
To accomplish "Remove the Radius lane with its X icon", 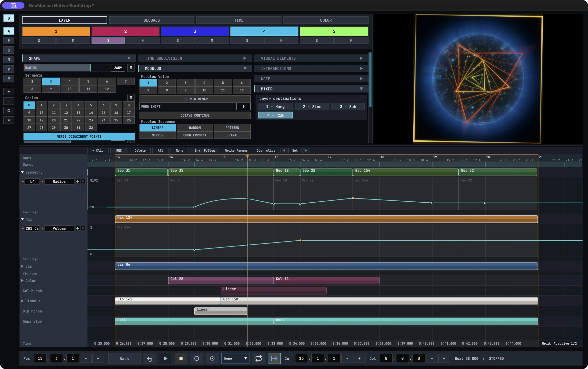I will click(x=83, y=182).
